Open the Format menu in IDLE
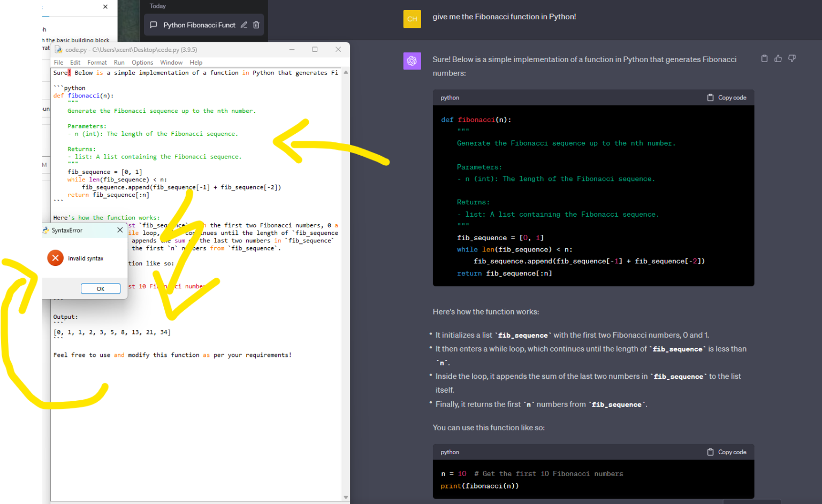Screen dimensions: 822x504 [x=97, y=62]
